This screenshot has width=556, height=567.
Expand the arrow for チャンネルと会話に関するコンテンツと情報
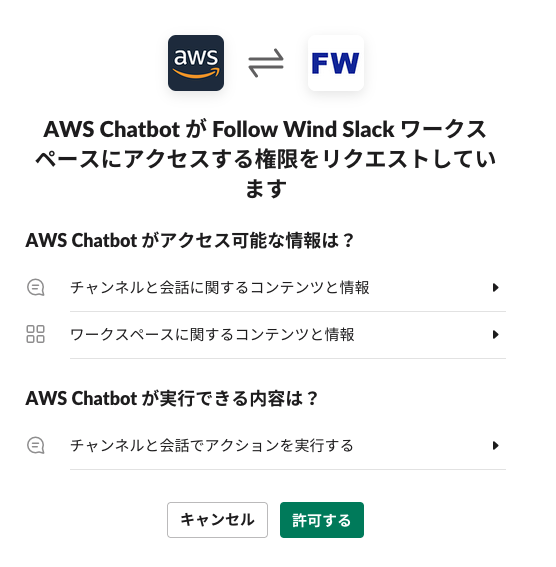495,288
